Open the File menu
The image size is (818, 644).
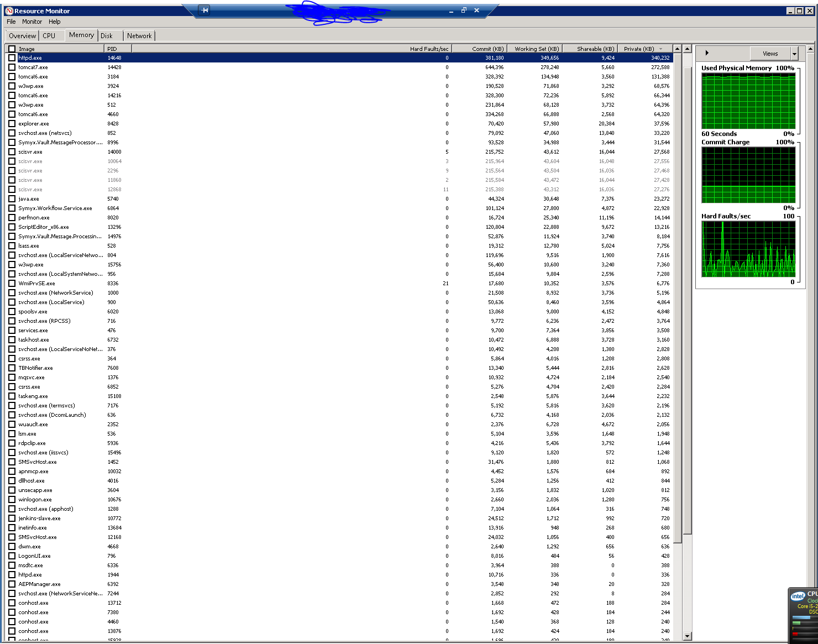coord(11,22)
